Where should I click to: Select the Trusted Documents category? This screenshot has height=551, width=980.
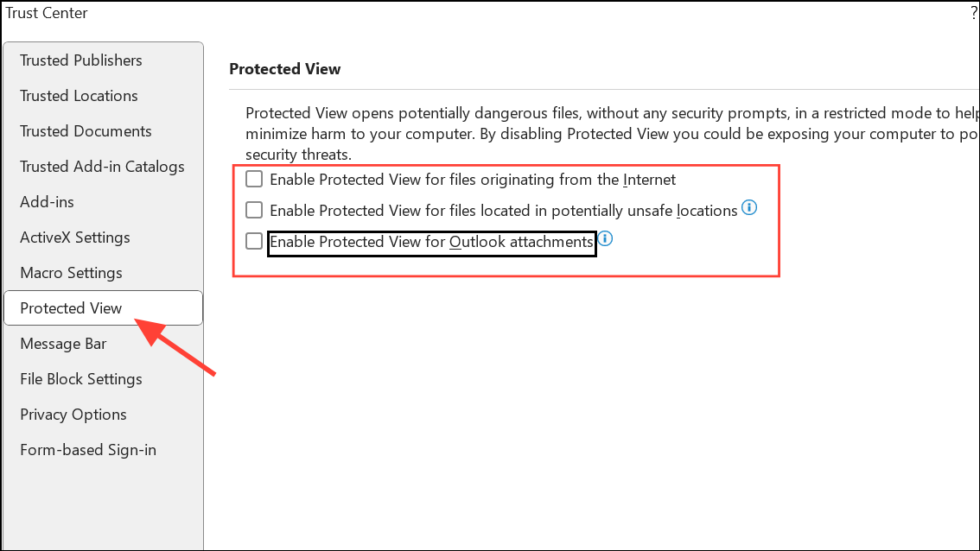(86, 130)
